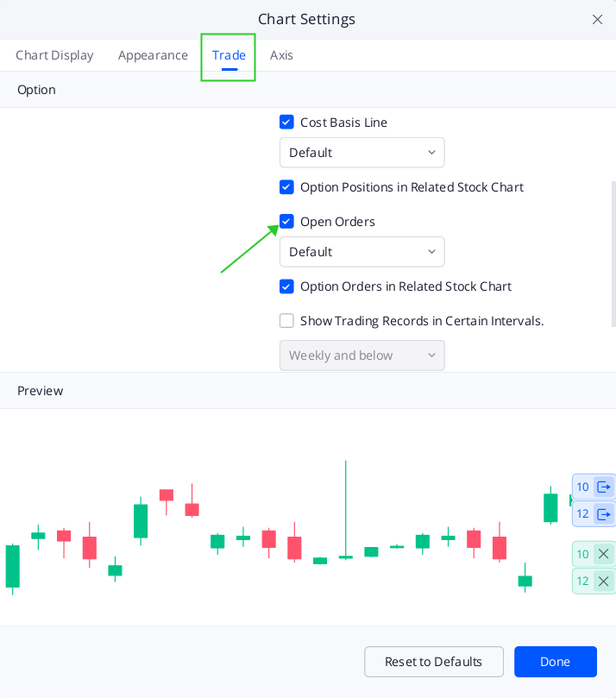Open the Appearance tab
616x698 pixels.
[153, 55]
